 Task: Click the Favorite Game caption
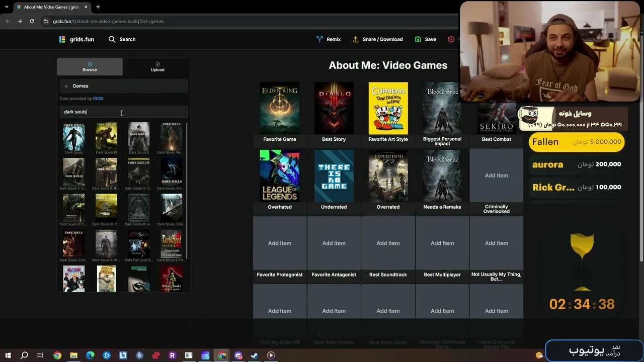click(x=280, y=139)
